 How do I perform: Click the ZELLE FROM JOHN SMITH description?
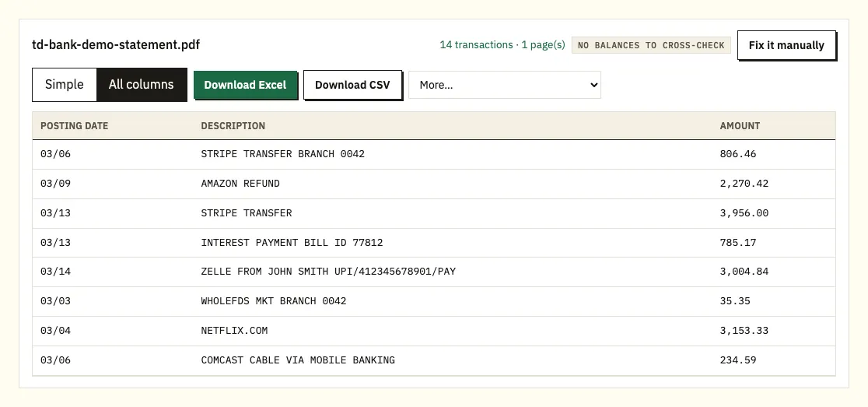point(328,272)
